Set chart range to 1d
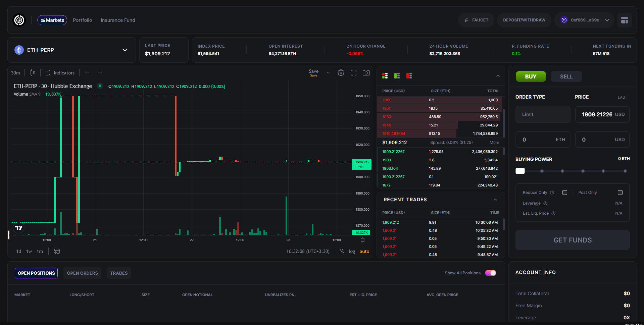This screenshot has width=644, height=325. pos(19,251)
